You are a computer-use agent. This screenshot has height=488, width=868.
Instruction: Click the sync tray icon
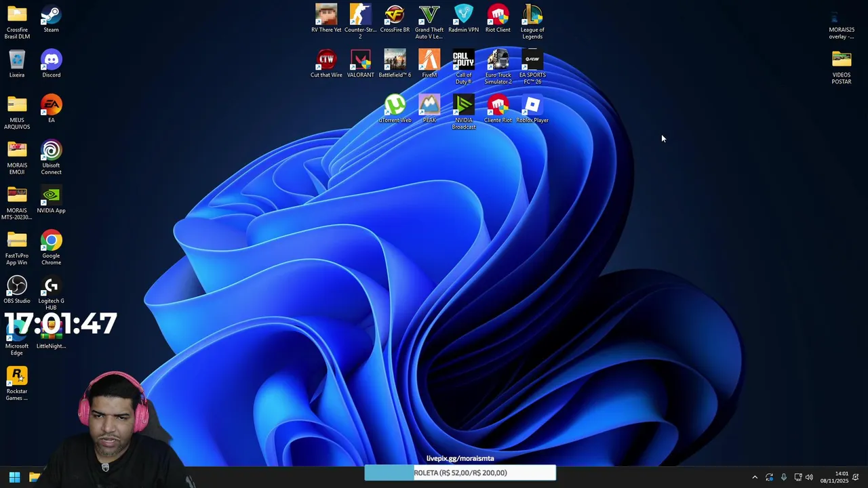click(769, 477)
